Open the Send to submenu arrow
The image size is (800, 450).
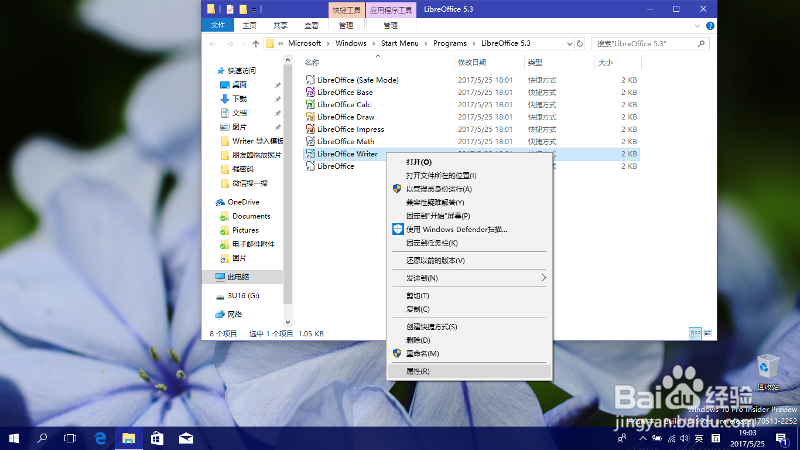pos(543,278)
